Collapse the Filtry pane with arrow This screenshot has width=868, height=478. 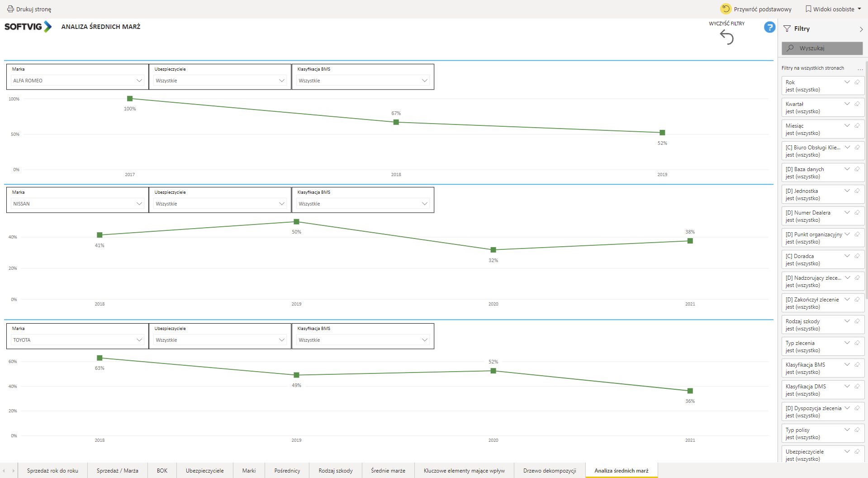click(861, 29)
